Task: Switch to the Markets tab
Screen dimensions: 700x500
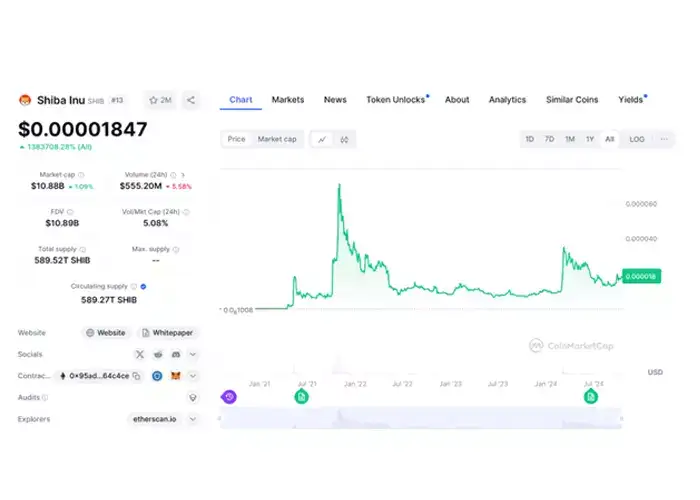Action: pyautogui.click(x=288, y=100)
